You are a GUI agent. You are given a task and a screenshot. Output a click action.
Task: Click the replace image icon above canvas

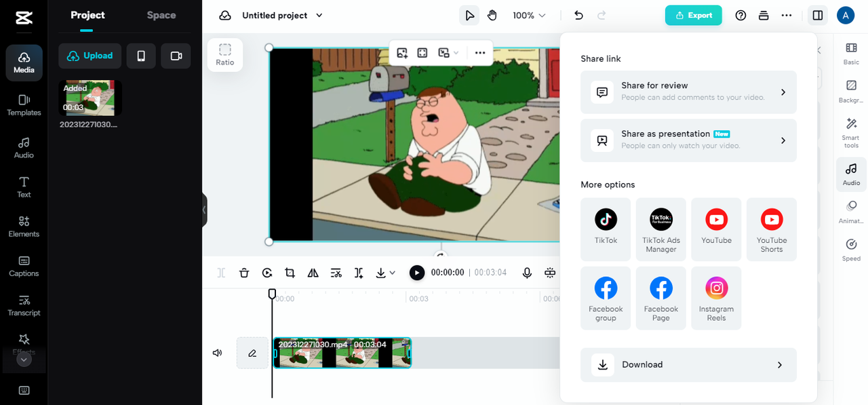[402, 52]
